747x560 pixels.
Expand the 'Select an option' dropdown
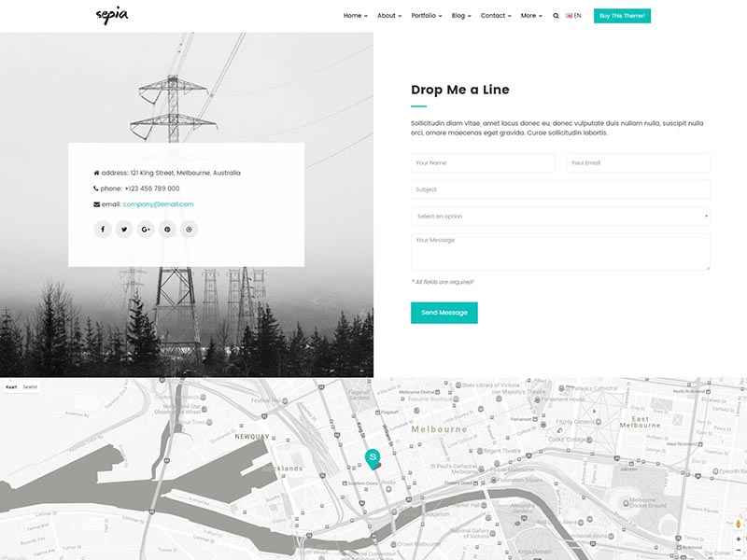(x=560, y=217)
